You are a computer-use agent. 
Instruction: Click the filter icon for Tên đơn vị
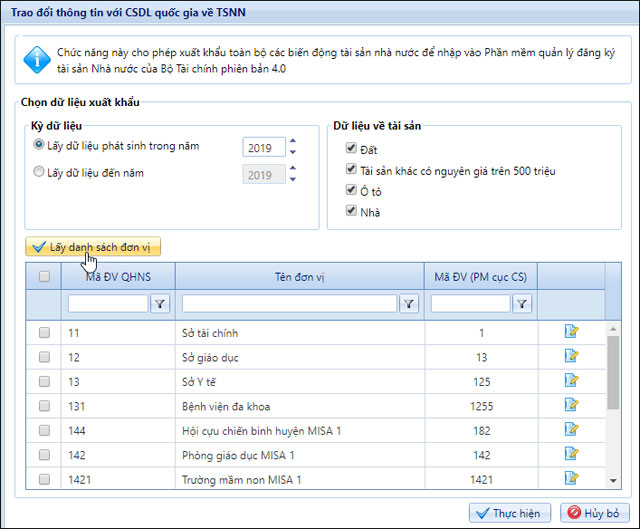pos(408,304)
